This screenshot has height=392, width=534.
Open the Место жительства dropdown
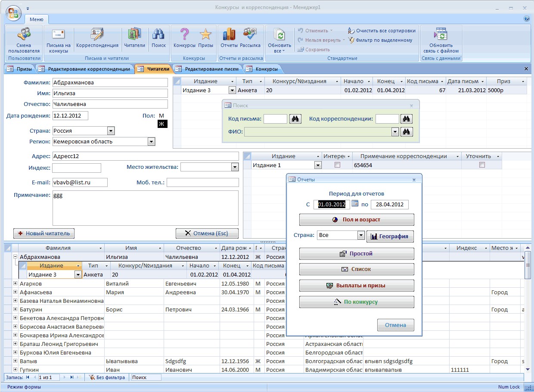click(x=235, y=167)
